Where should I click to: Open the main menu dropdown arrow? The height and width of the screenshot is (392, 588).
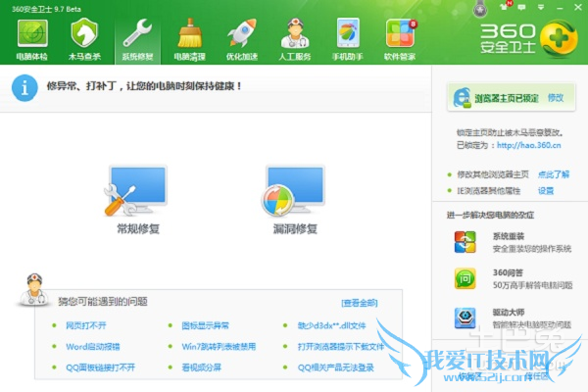coord(541,7)
